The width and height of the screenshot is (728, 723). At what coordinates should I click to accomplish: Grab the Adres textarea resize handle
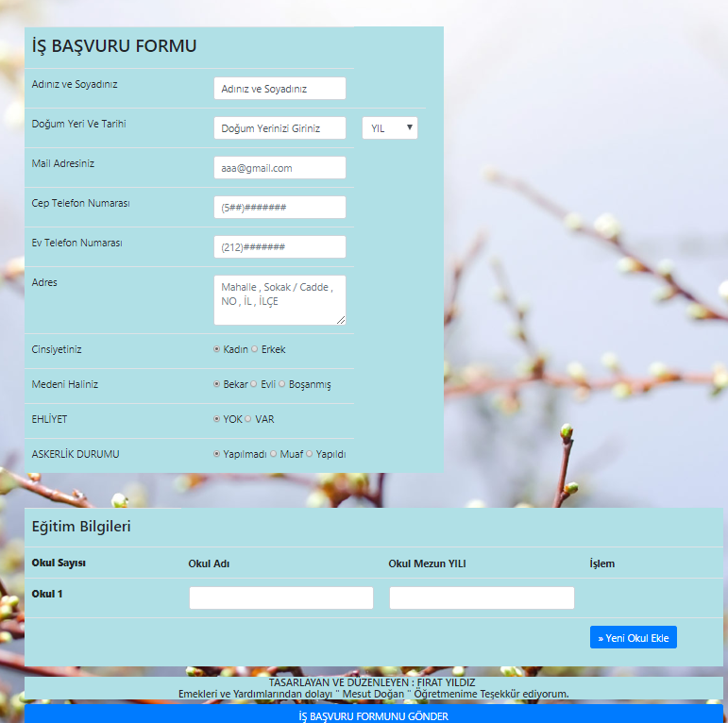pos(341,320)
